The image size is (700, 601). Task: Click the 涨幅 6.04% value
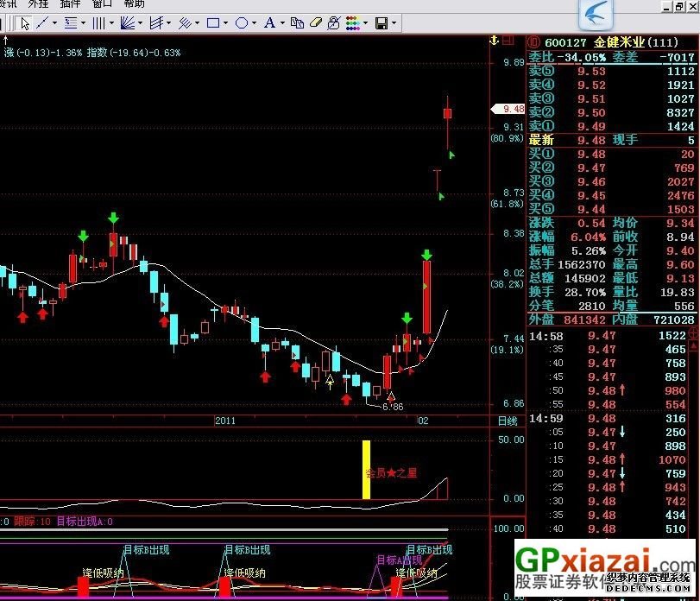click(588, 237)
